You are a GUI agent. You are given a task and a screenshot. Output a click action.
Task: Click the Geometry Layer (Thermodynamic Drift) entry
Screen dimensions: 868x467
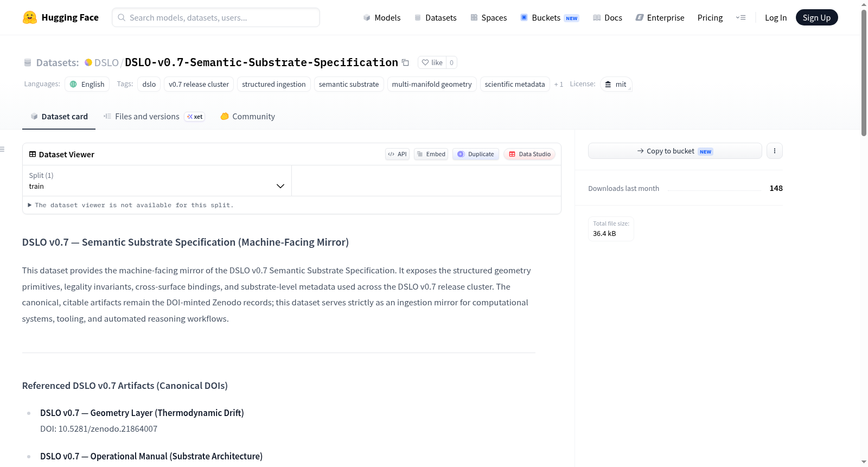[142, 413]
